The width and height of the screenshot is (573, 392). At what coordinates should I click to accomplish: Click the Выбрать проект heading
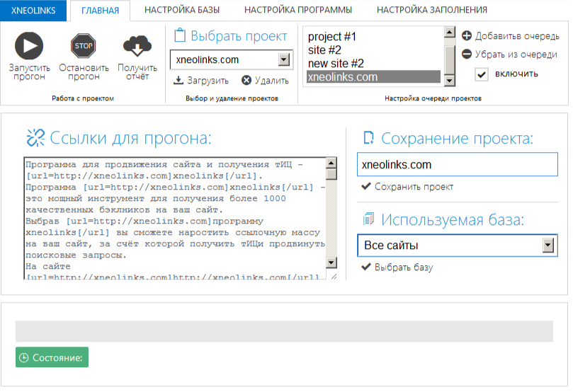[239, 36]
